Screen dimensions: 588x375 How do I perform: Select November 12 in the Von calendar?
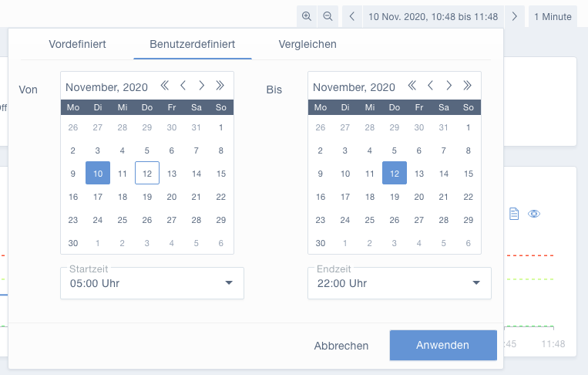tap(147, 173)
